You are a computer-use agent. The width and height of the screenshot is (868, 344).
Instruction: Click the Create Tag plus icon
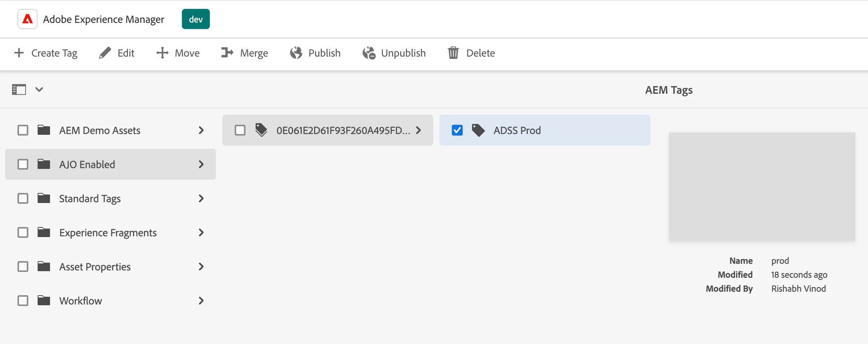pyautogui.click(x=19, y=53)
